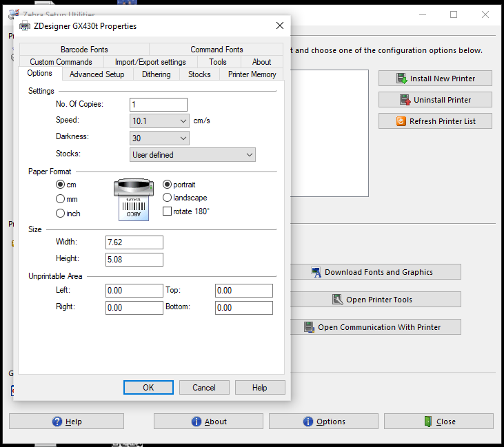
Task: Click the Uninstall Printer icon
Action: point(405,100)
